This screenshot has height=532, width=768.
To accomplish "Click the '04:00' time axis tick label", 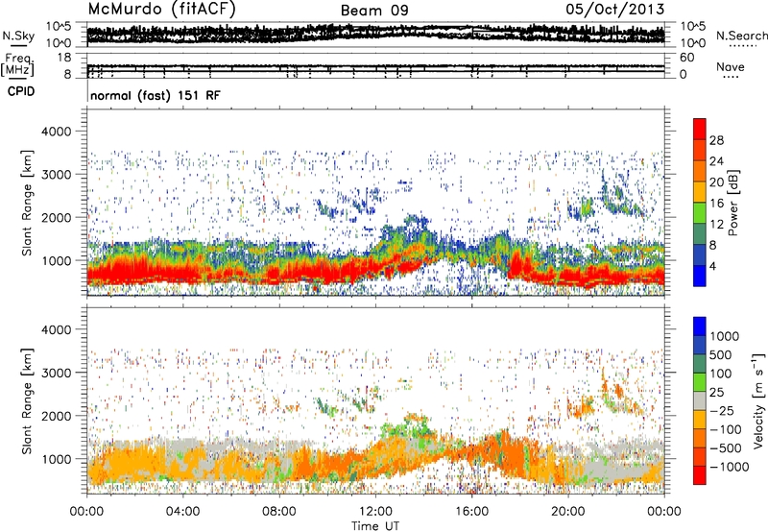I will tap(183, 512).
